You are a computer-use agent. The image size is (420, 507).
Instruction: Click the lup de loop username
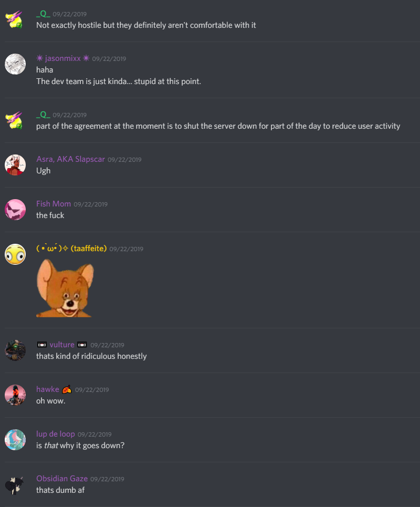[x=56, y=434]
